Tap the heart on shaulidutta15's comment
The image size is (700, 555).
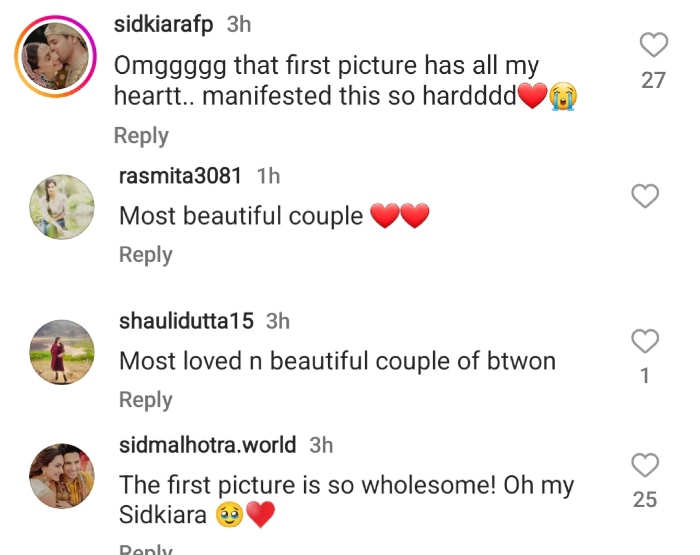click(x=646, y=341)
